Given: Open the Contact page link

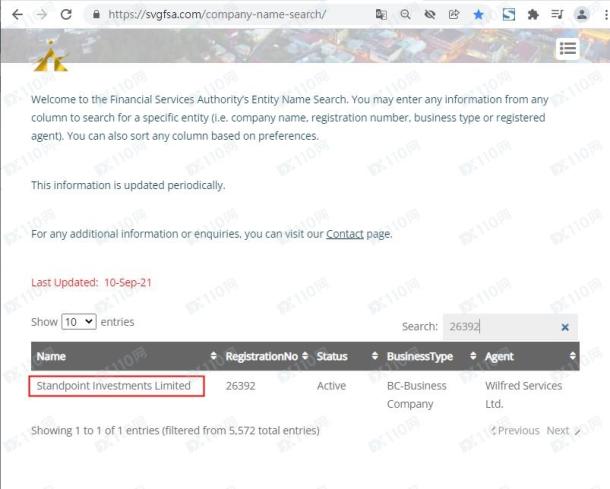Looking at the screenshot, I should (345, 234).
